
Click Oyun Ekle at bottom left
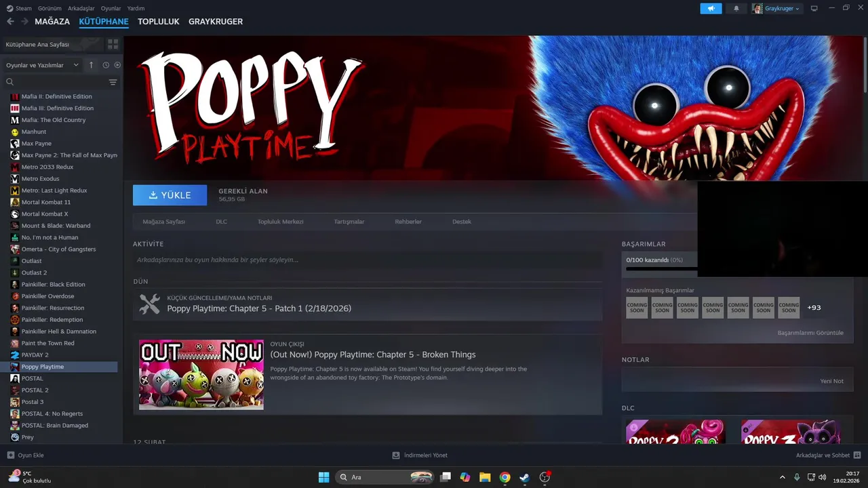[x=26, y=455]
